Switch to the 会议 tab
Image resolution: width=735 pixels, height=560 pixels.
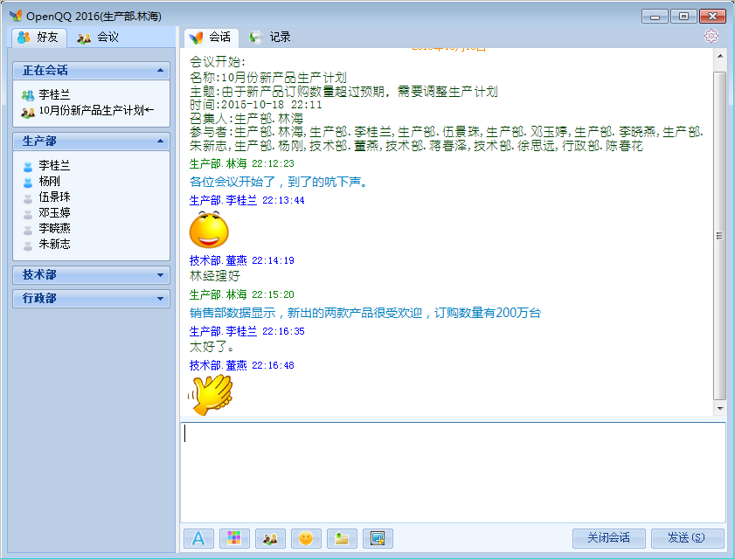[98, 38]
